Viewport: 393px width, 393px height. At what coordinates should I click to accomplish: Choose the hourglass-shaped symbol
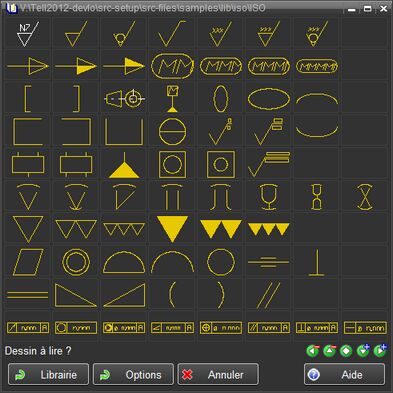click(x=316, y=197)
